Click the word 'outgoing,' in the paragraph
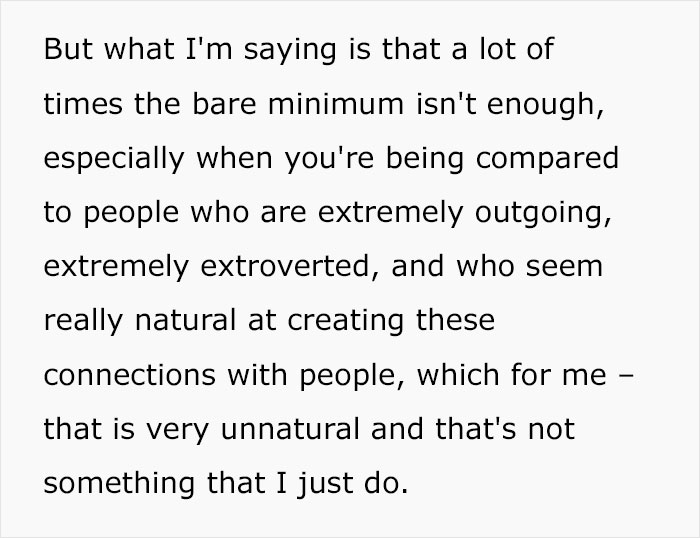Image resolution: width=700 pixels, height=538 pixels. (x=543, y=214)
